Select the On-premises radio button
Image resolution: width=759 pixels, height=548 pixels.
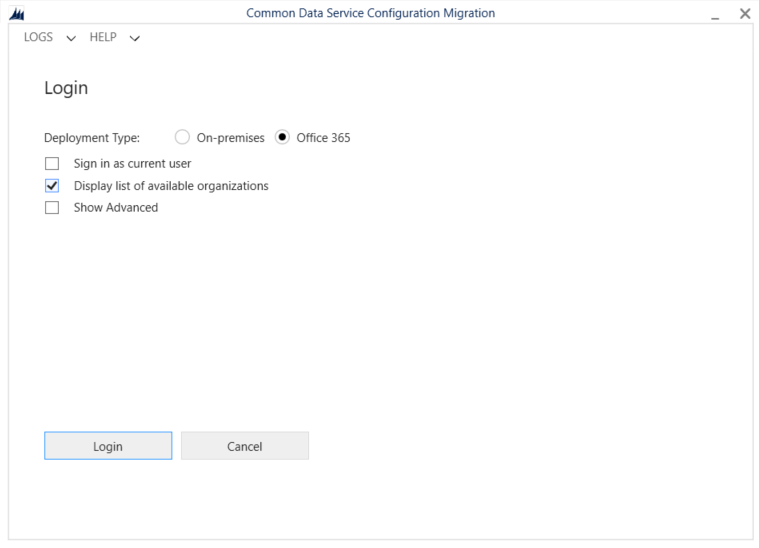182,138
